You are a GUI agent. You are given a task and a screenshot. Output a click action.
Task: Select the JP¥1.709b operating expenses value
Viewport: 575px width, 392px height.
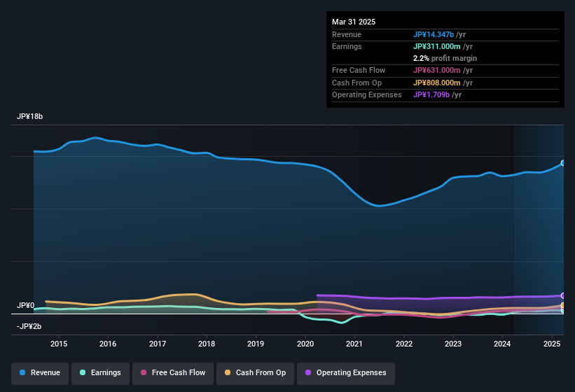431,95
